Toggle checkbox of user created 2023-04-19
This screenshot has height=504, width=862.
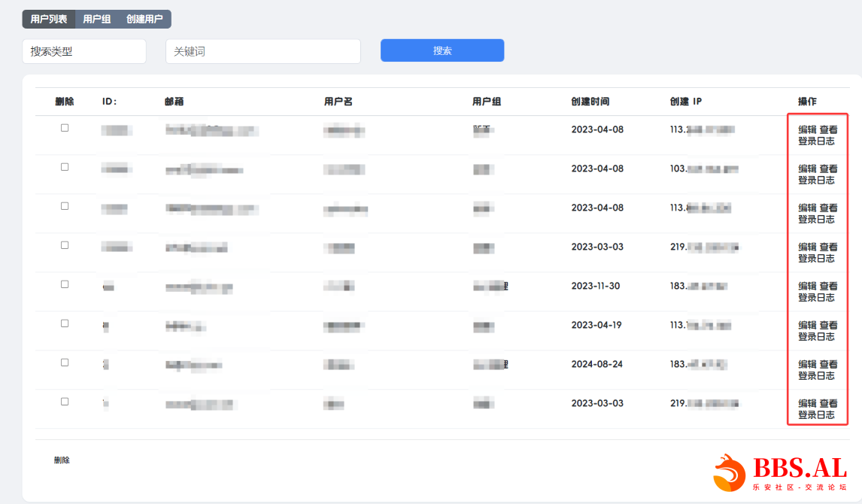(65, 323)
